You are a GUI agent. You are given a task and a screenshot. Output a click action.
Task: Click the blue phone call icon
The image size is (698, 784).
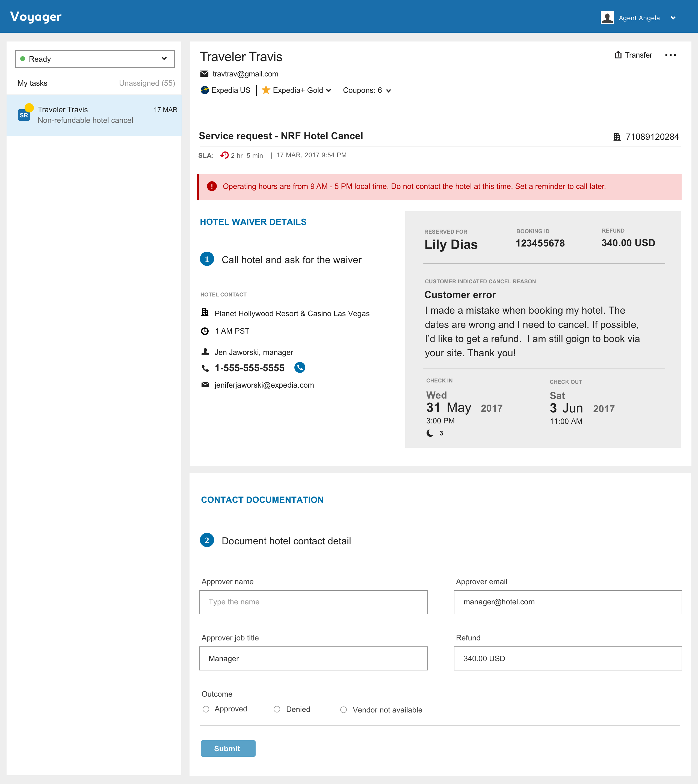[300, 367]
